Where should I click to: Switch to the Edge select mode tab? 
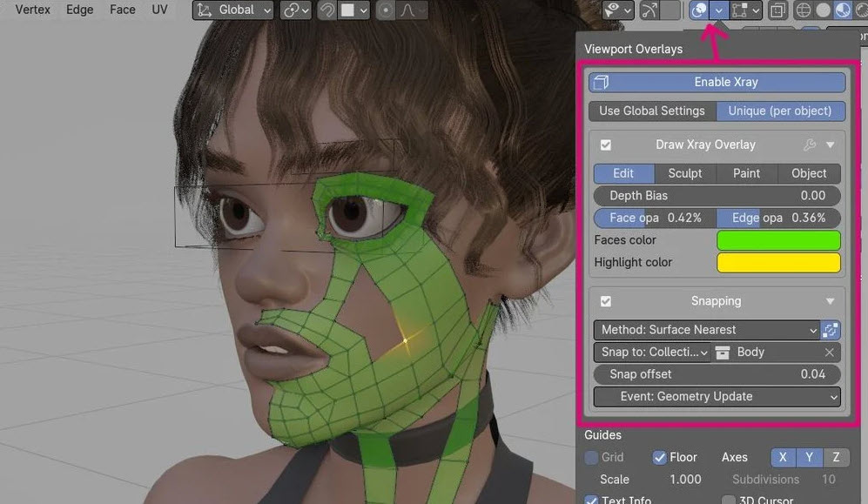tap(79, 10)
